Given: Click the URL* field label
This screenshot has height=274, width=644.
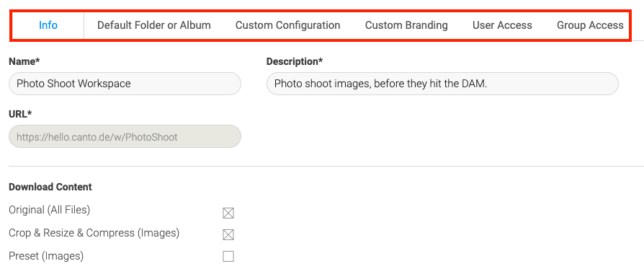Looking at the screenshot, I should pyautogui.click(x=20, y=115).
